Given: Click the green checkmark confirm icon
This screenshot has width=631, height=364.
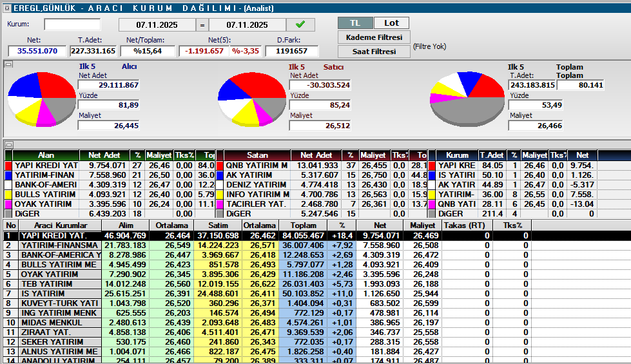Looking at the screenshot, I should 300,24.
